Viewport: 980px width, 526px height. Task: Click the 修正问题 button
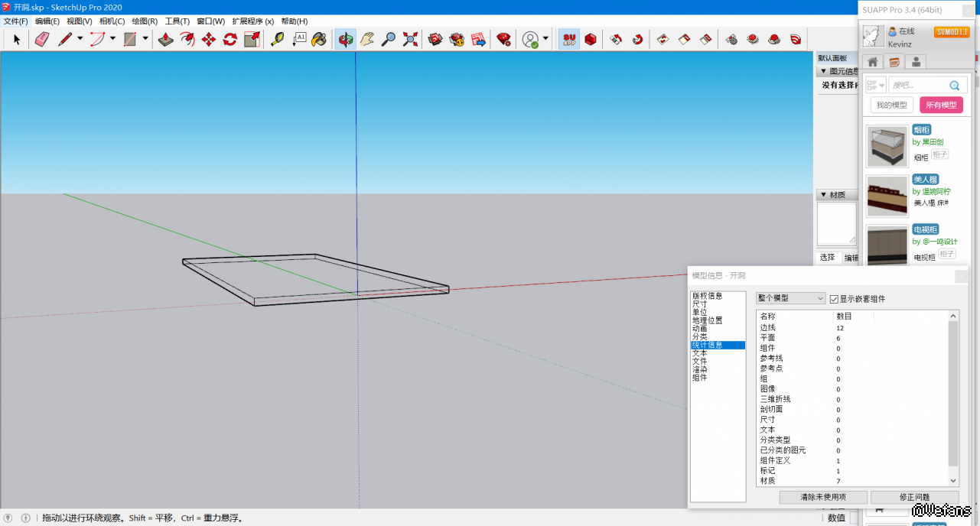(914, 497)
